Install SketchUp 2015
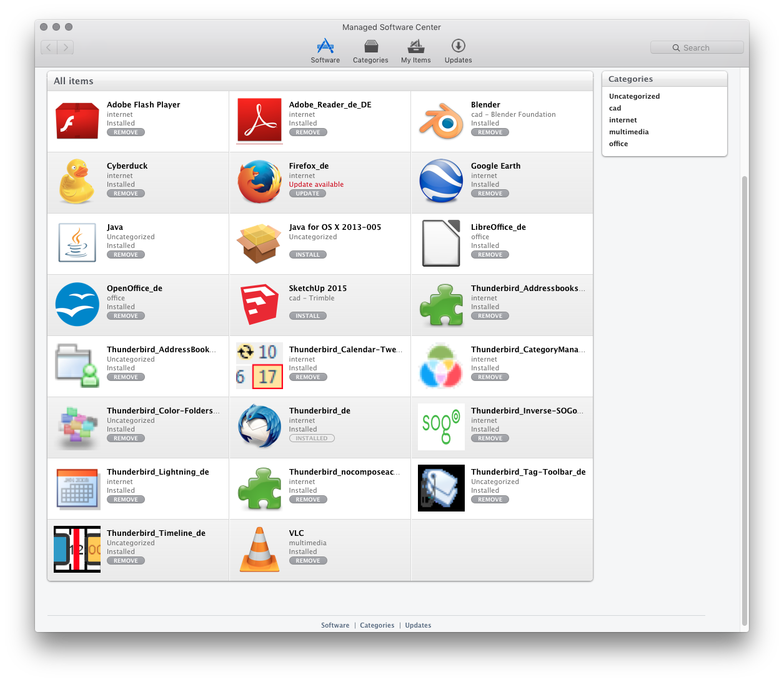 pos(307,316)
